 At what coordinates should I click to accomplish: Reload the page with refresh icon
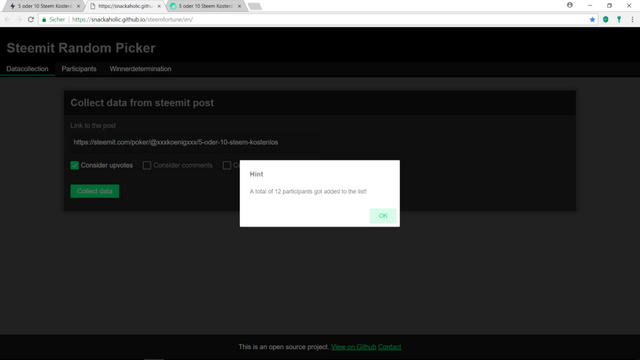pos(31,20)
